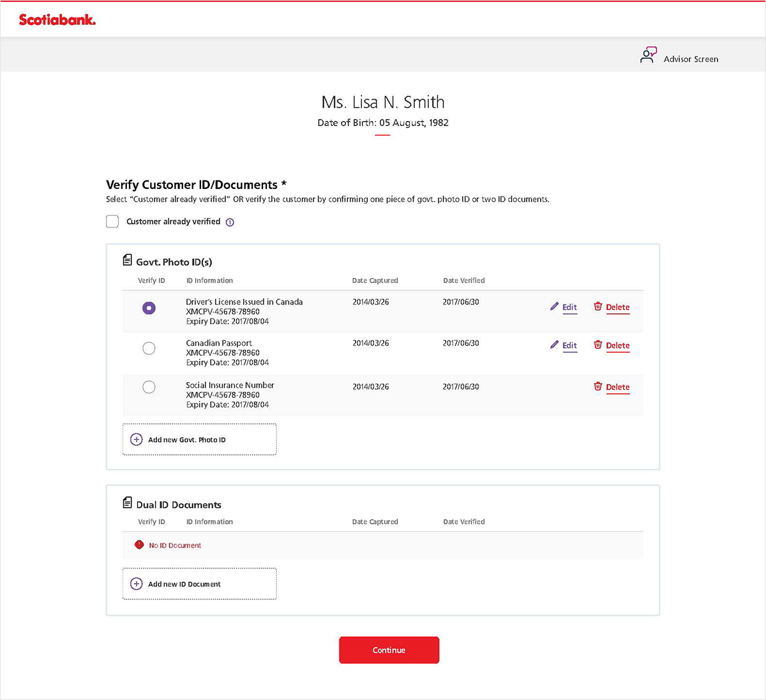The height and width of the screenshot is (700, 766).
Task: Select Driver's License radio button
Action: coord(149,308)
